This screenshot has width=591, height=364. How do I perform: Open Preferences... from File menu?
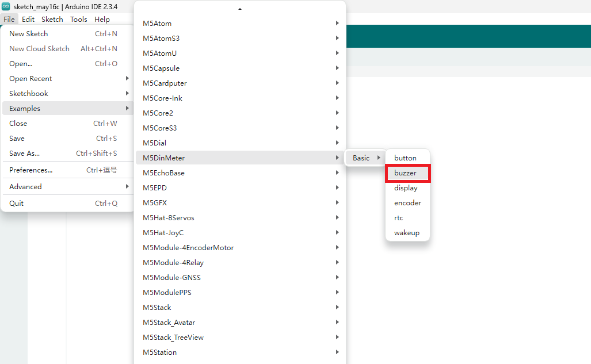point(68,170)
